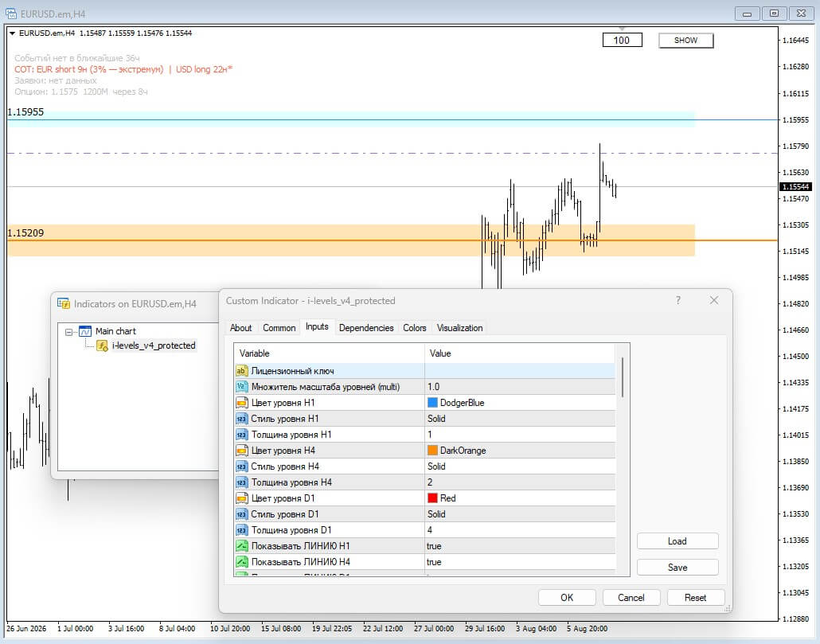Click the integer icon beside Стиль уровня H1

click(241, 419)
